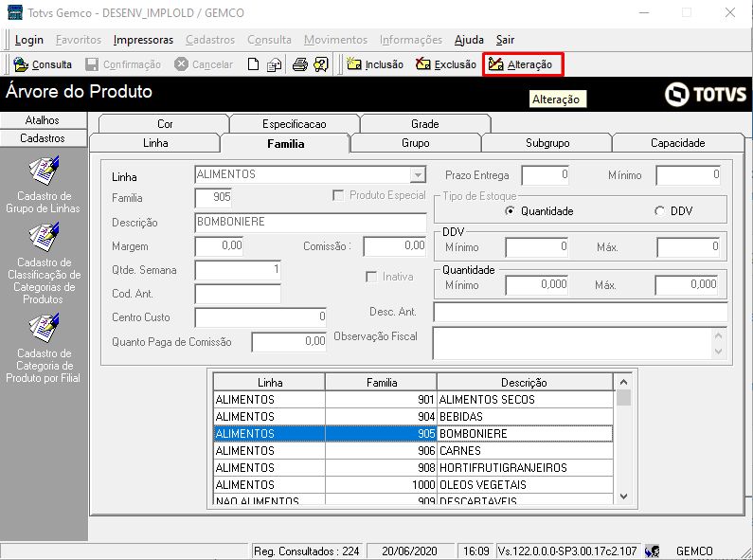Screen dimensions: 753x560
Task: Click the Centro Custo input field
Action: click(x=260, y=317)
